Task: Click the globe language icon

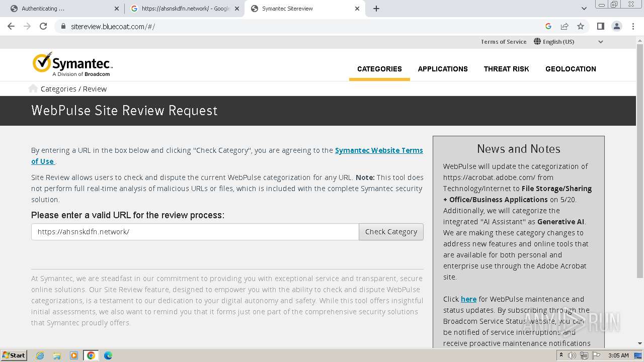Action: click(x=537, y=42)
